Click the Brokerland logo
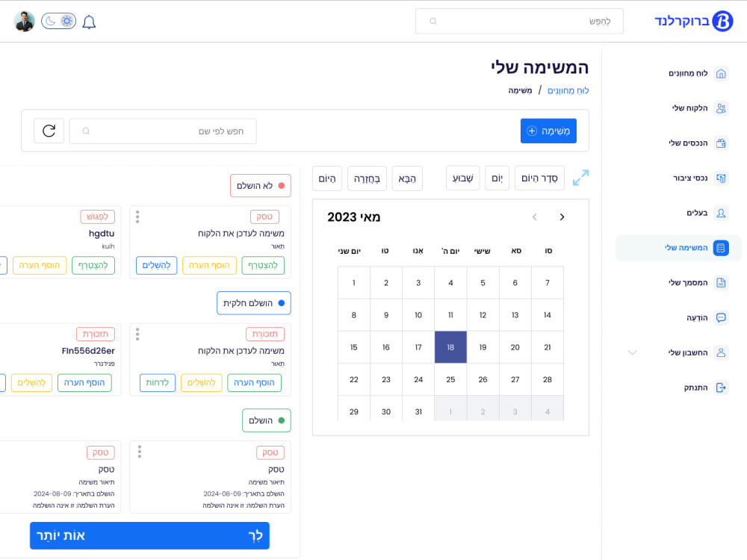The height and width of the screenshot is (560, 747). (694, 21)
